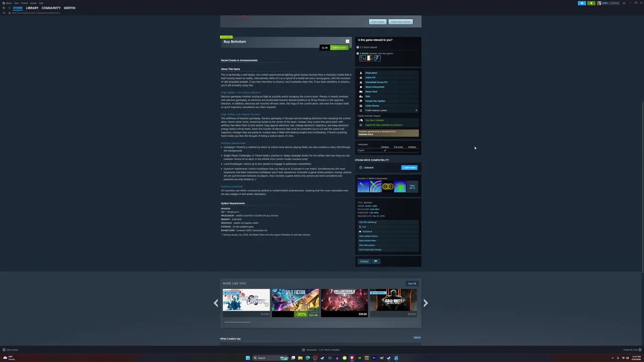Open the first friend's avatar
This screenshot has width=644, height=362.
click(x=362, y=58)
